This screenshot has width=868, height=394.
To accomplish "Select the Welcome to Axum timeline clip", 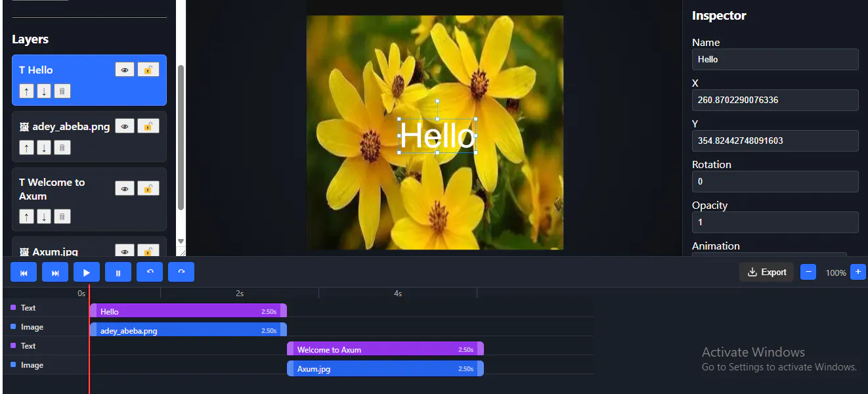I will click(385, 349).
